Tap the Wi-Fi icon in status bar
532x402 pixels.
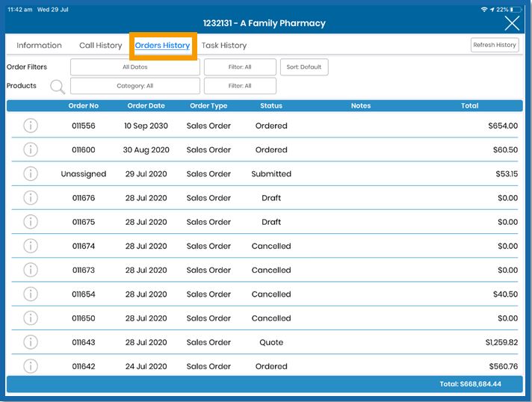(484, 10)
